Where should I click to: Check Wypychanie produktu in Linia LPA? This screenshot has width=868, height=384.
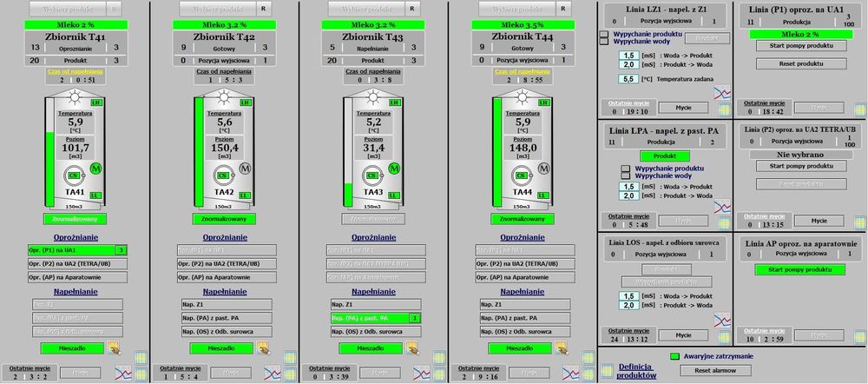click(x=626, y=168)
